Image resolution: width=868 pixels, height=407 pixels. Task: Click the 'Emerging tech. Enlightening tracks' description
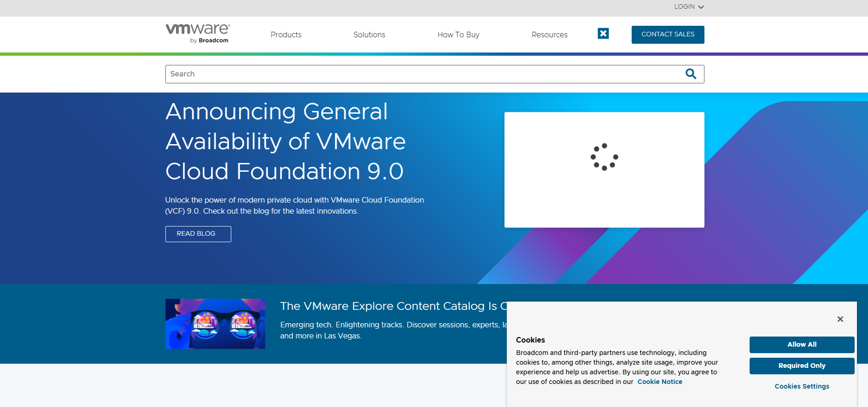click(393, 330)
